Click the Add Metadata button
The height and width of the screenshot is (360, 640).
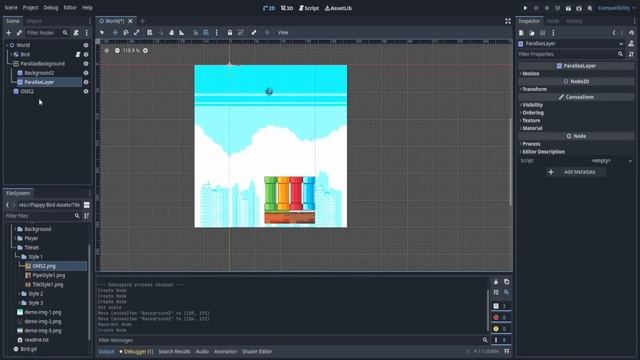tap(575, 172)
